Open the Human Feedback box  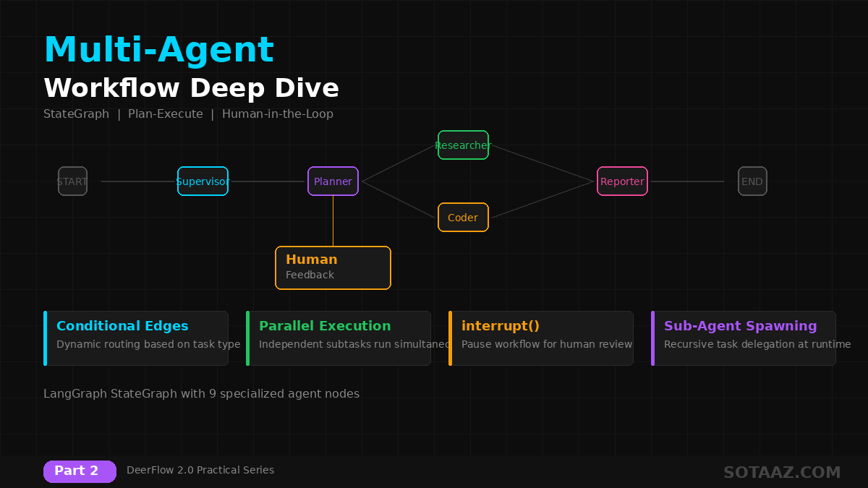(333, 267)
